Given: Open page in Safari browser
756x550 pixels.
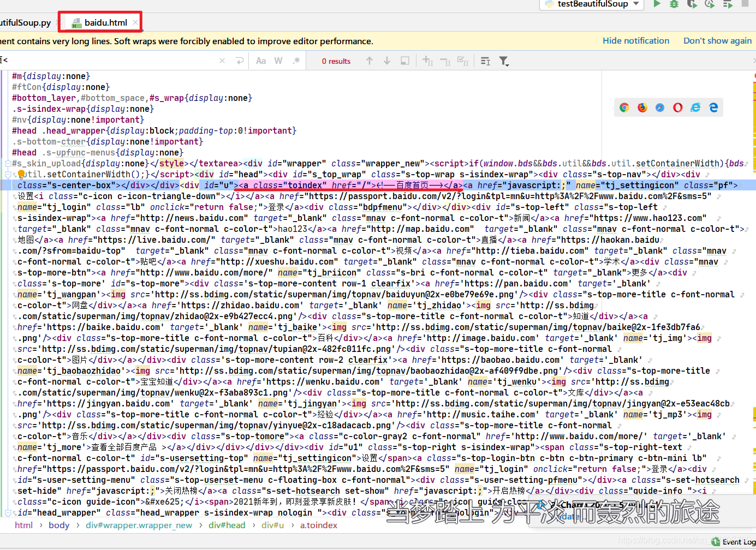Looking at the screenshot, I should [x=660, y=107].
